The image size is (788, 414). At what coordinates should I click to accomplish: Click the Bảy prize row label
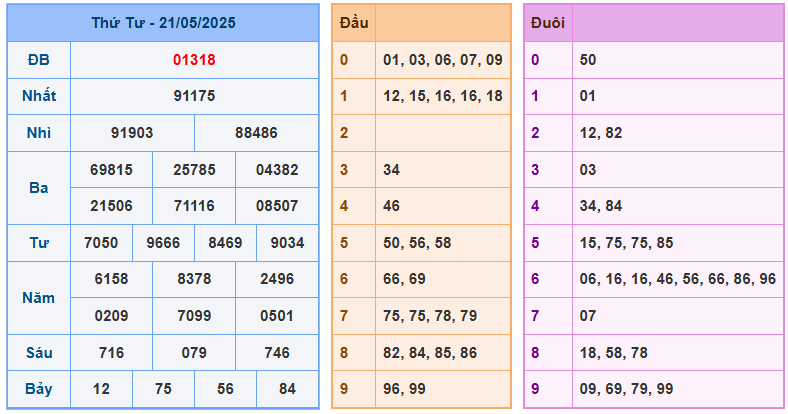(39, 389)
